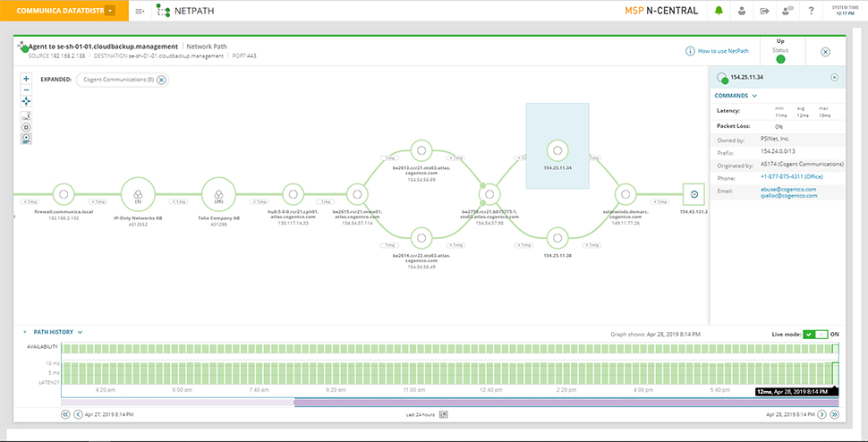Select destination endpoint 154.43.131.3
Viewport: 868px width, 442px height.
pyautogui.click(x=694, y=194)
